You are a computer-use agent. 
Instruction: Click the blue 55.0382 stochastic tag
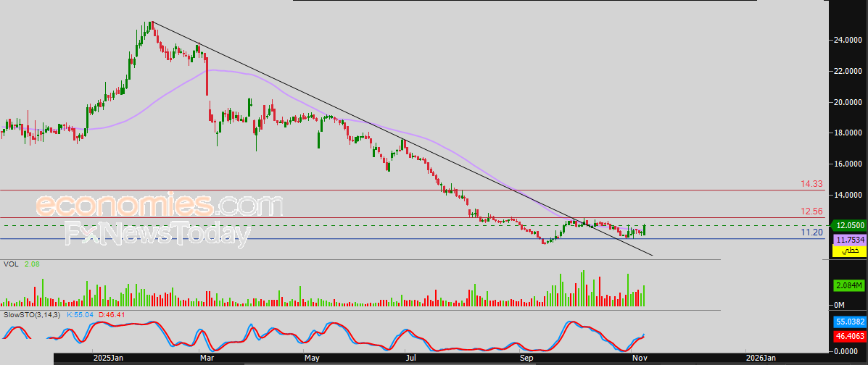(849, 322)
